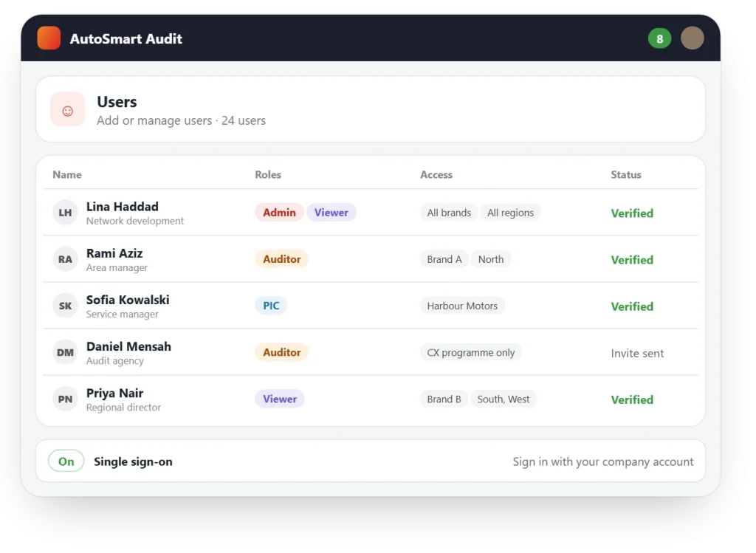Image resolution: width=756 pixels, height=553 pixels.
Task: Open the green notifications badge showing 8
Action: 659,38
